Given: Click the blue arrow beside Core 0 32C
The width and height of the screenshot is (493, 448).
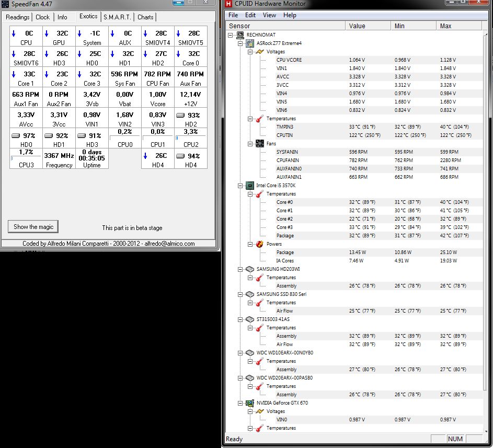Looking at the screenshot, I should point(178,54).
